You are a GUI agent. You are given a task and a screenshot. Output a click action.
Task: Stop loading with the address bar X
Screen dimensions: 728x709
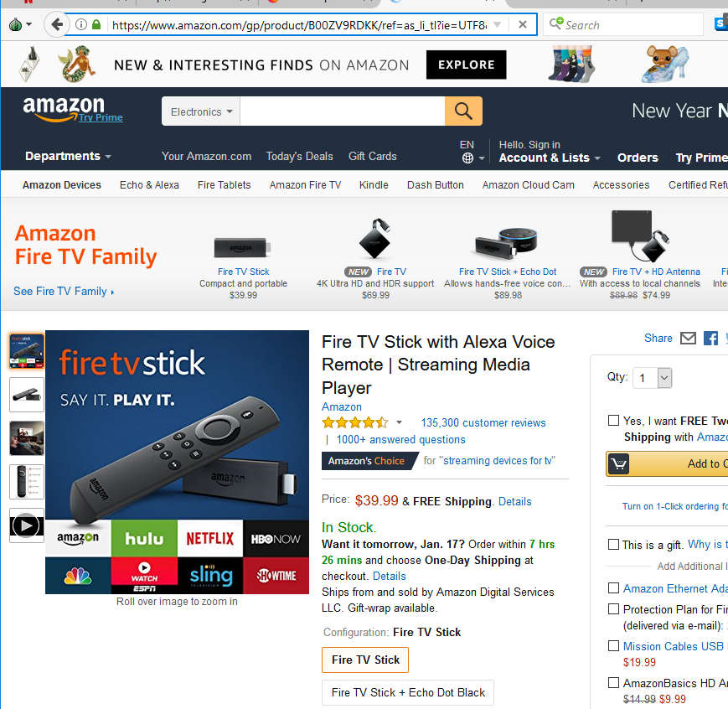(x=522, y=24)
